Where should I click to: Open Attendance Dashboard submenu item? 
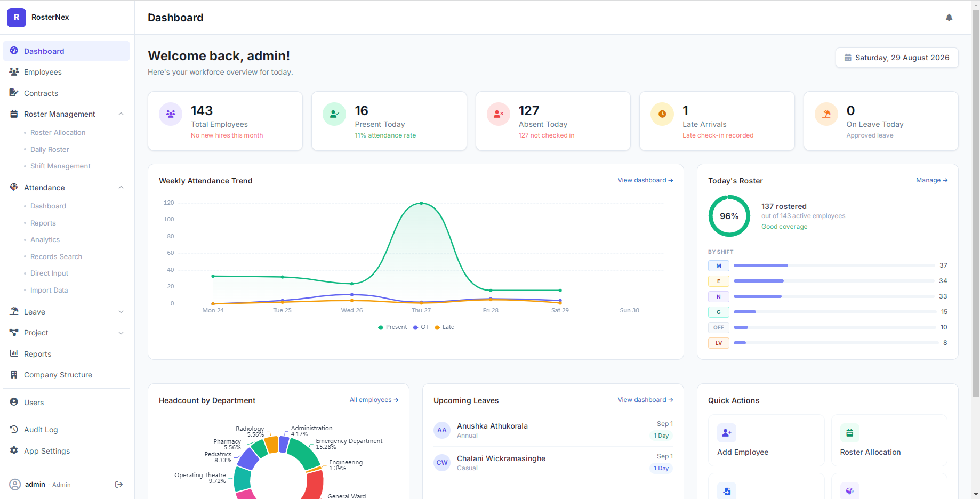point(48,206)
